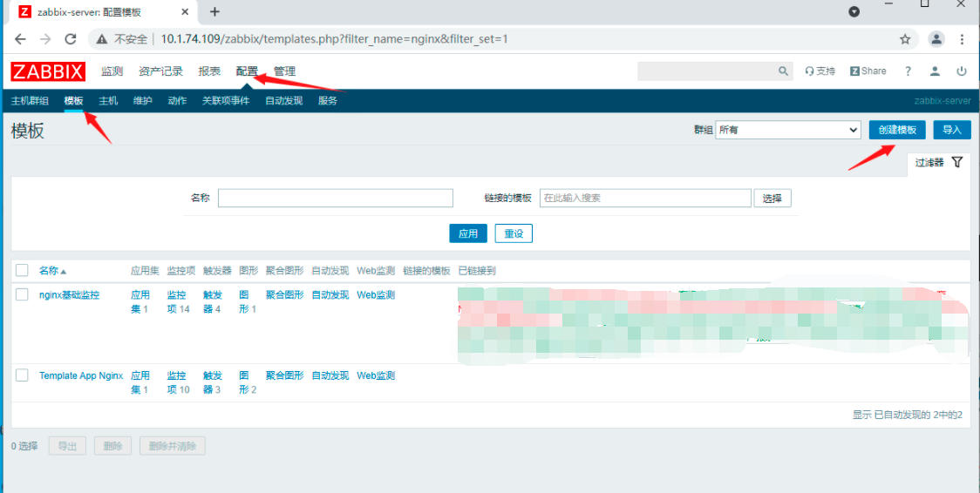The image size is (980, 493).
Task: Focus the 名称 filter input field
Action: click(335, 199)
